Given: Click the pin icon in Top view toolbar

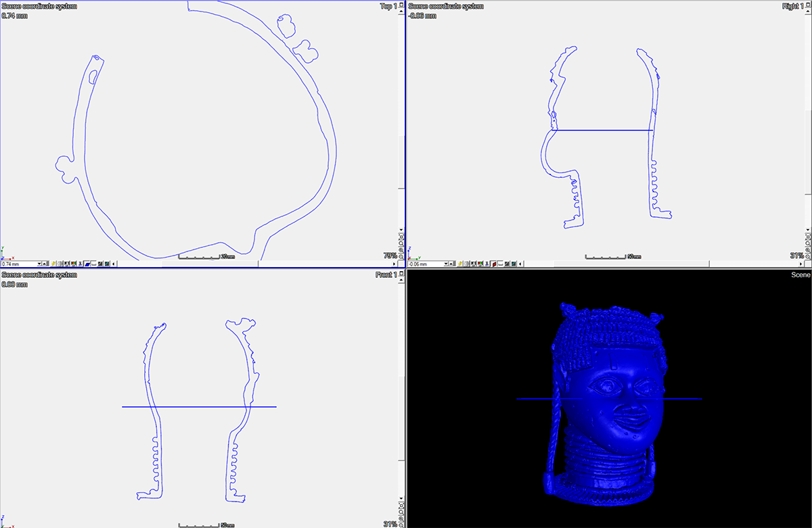Looking at the screenshot, I should pyautogui.click(x=53, y=264).
